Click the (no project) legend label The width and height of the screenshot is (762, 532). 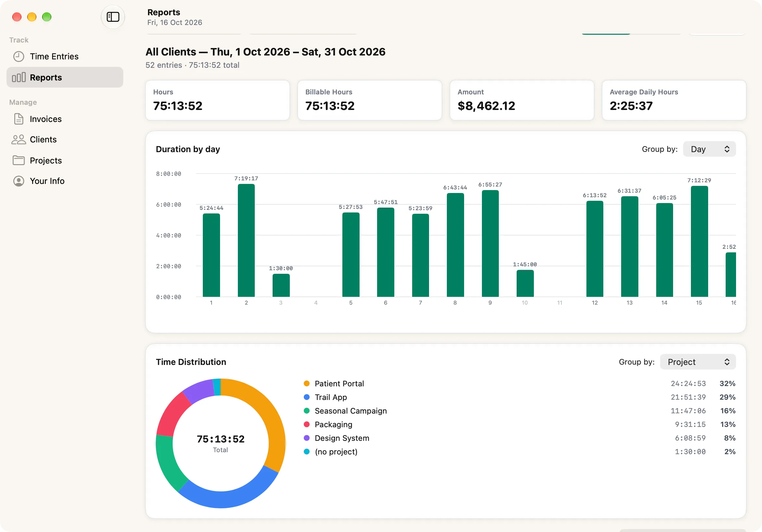click(336, 452)
